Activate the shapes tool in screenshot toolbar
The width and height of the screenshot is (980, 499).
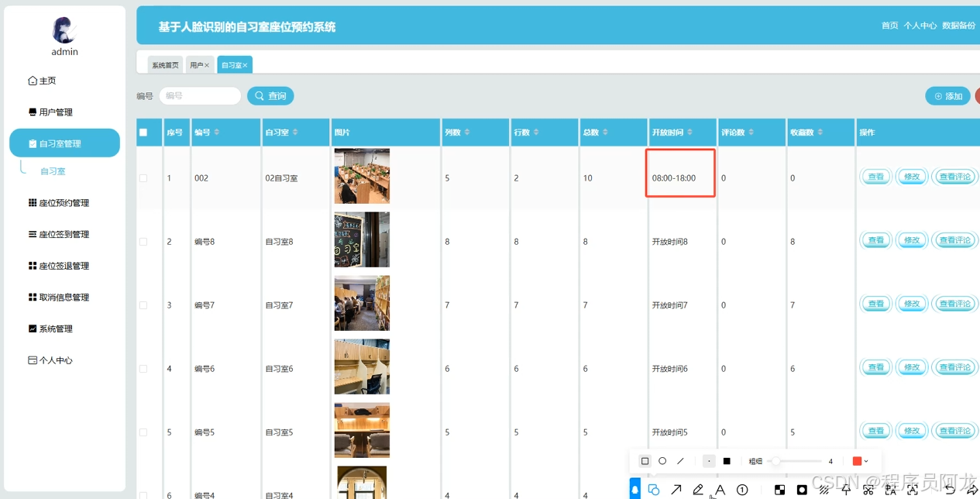point(654,490)
